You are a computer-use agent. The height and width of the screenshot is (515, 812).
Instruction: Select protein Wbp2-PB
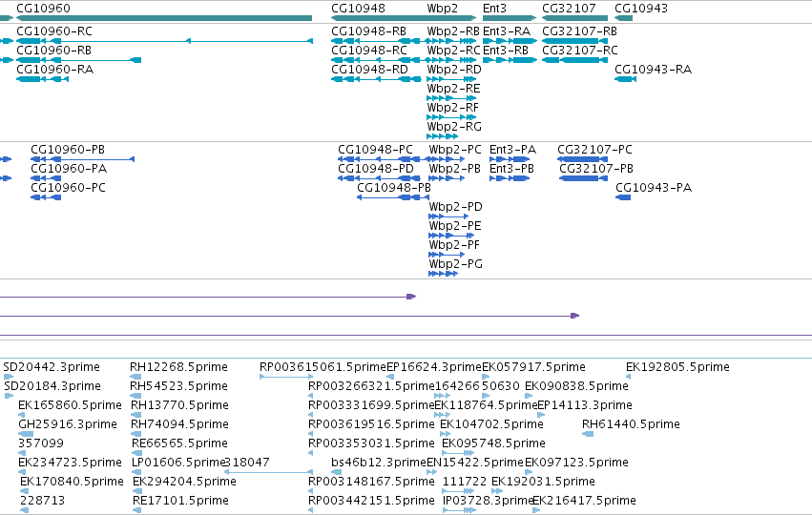(x=455, y=169)
